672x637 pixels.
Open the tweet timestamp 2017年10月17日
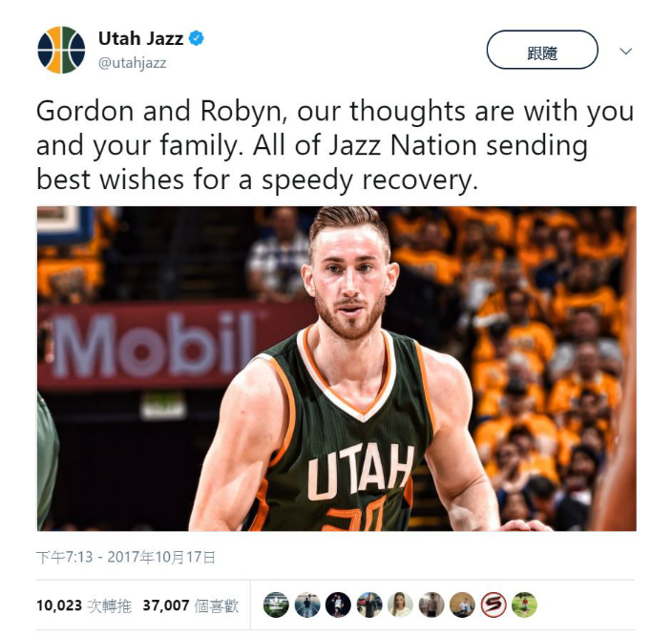[x=126, y=557]
